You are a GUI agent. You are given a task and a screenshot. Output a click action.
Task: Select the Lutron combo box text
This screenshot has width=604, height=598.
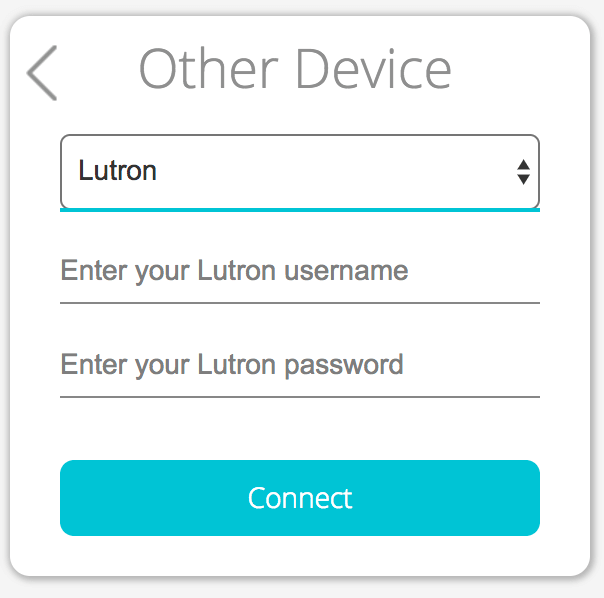coord(118,171)
